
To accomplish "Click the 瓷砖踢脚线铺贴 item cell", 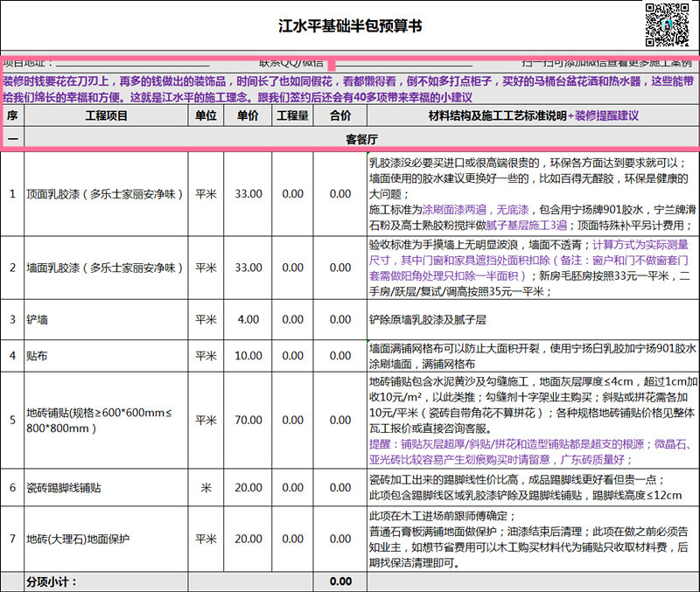I will pyautogui.click(x=106, y=487).
